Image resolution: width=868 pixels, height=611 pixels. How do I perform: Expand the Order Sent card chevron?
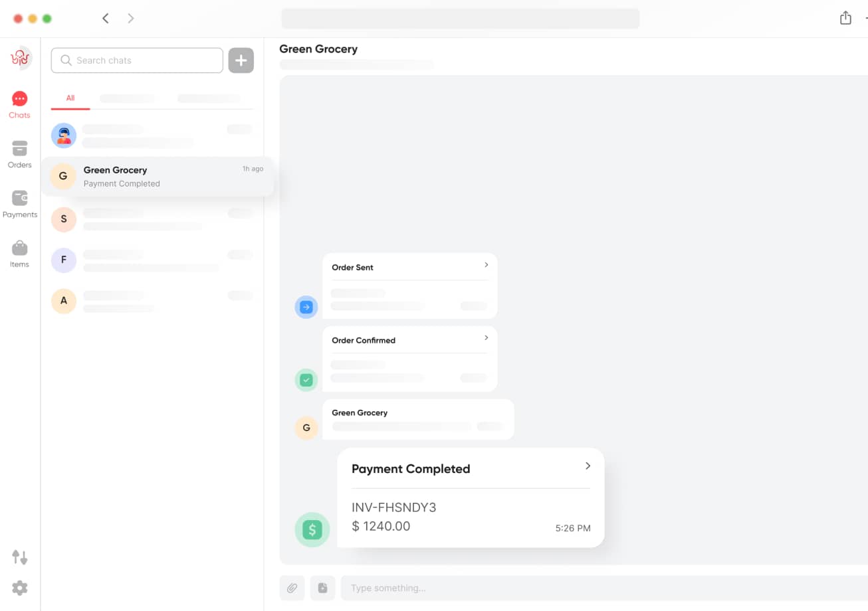point(486,265)
